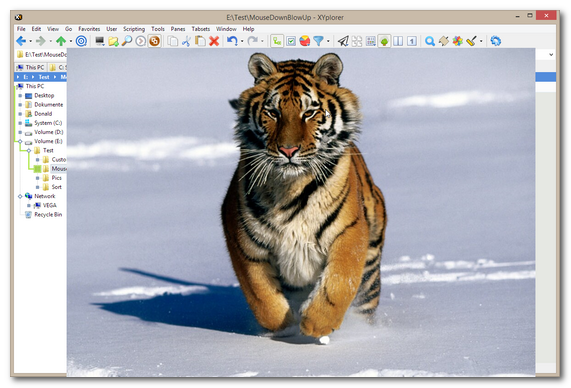Click the E: breadcrumb segment
Image resolution: width=571 pixels, height=388 pixels.
click(x=25, y=77)
